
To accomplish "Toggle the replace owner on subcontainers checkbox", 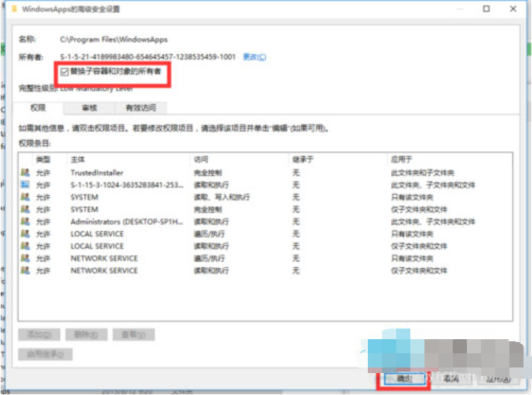I will [x=64, y=72].
